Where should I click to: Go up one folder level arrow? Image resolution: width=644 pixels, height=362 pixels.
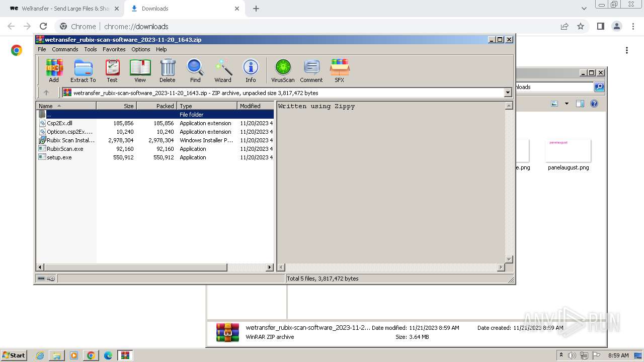46,93
